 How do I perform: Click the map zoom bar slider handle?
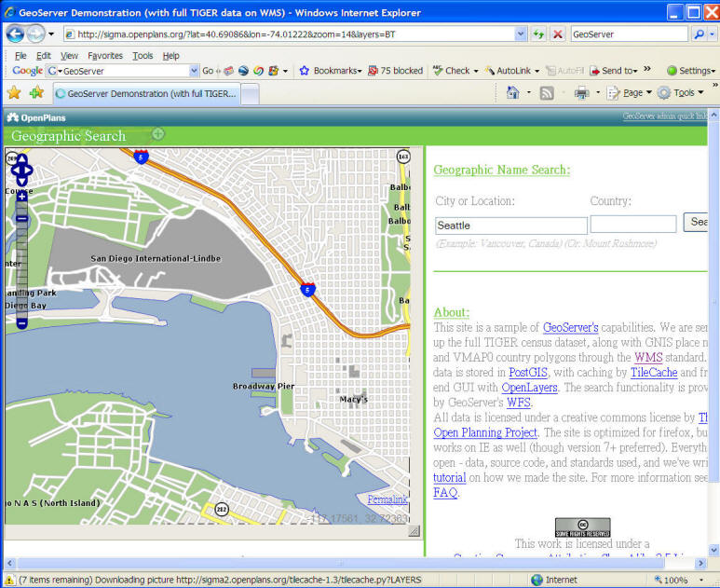click(21, 219)
